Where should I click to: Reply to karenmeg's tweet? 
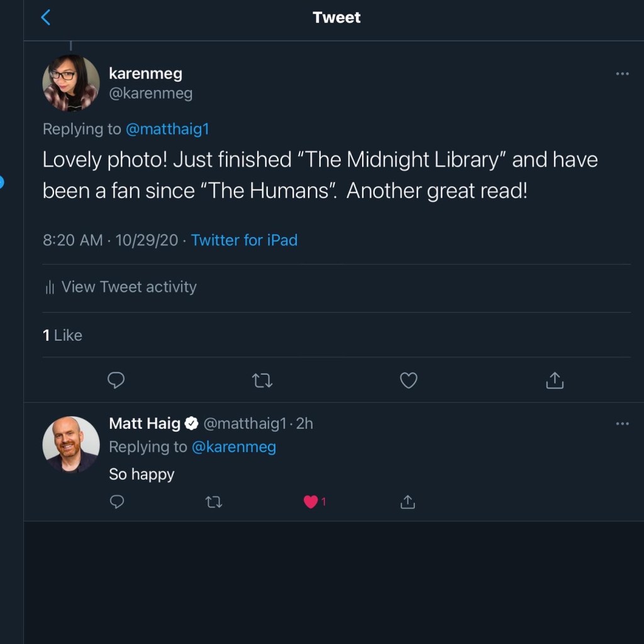coord(116,380)
